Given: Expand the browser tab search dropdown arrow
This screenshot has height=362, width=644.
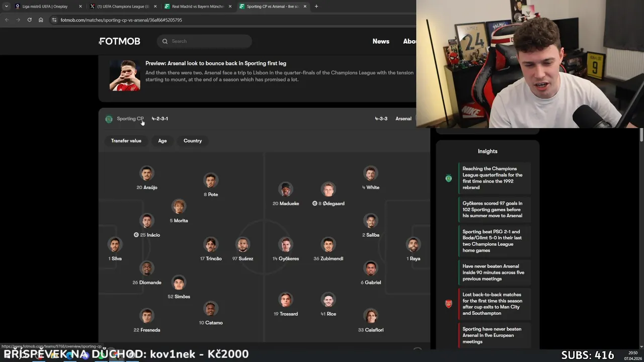Looking at the screenshot, I should (x=6, y=7).
